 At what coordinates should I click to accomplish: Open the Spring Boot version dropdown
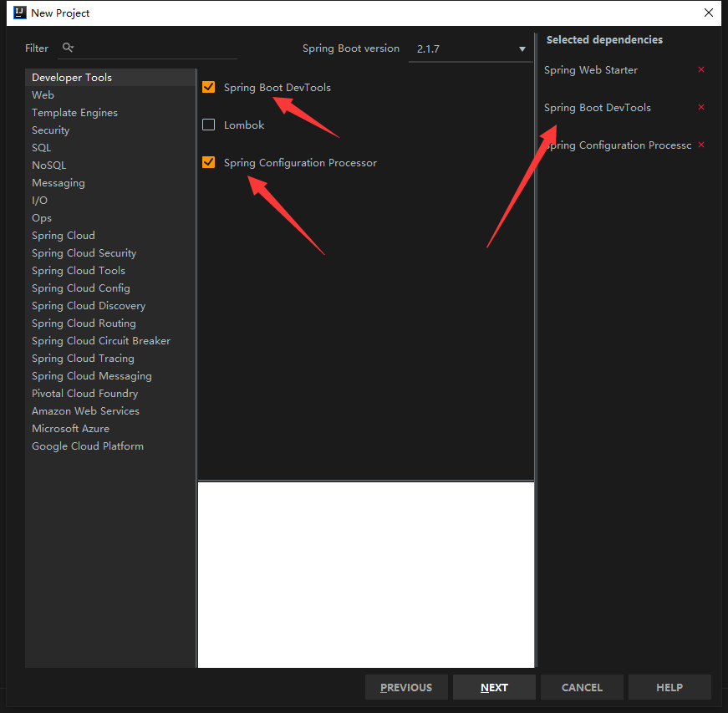tap(471, 48)
